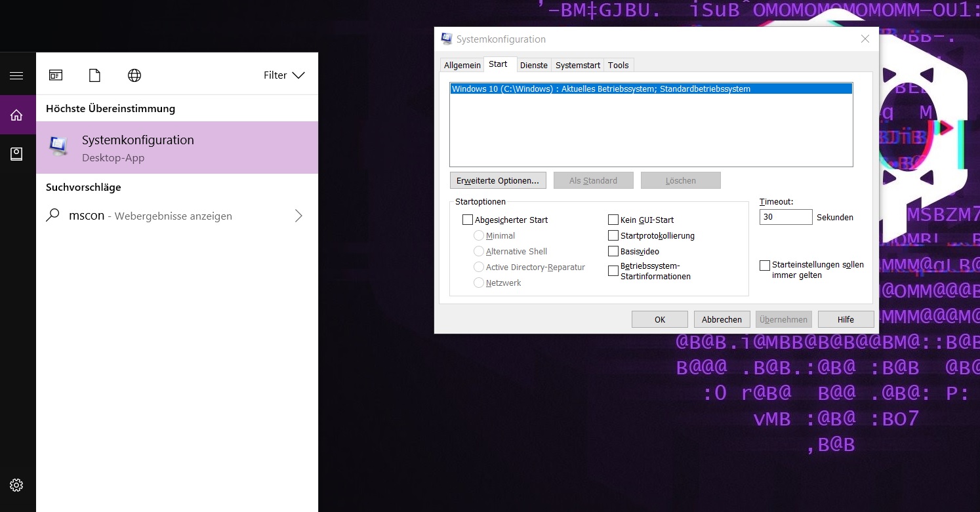
Task: Open Systemkonfiguration Desktop-App result
Action: click(x=177, y=148)
